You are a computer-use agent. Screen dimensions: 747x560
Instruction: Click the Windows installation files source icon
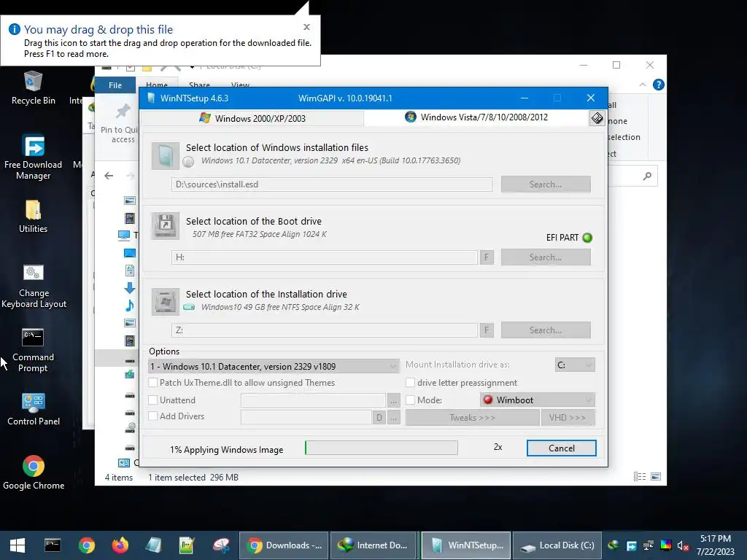[x=166, y=156]
